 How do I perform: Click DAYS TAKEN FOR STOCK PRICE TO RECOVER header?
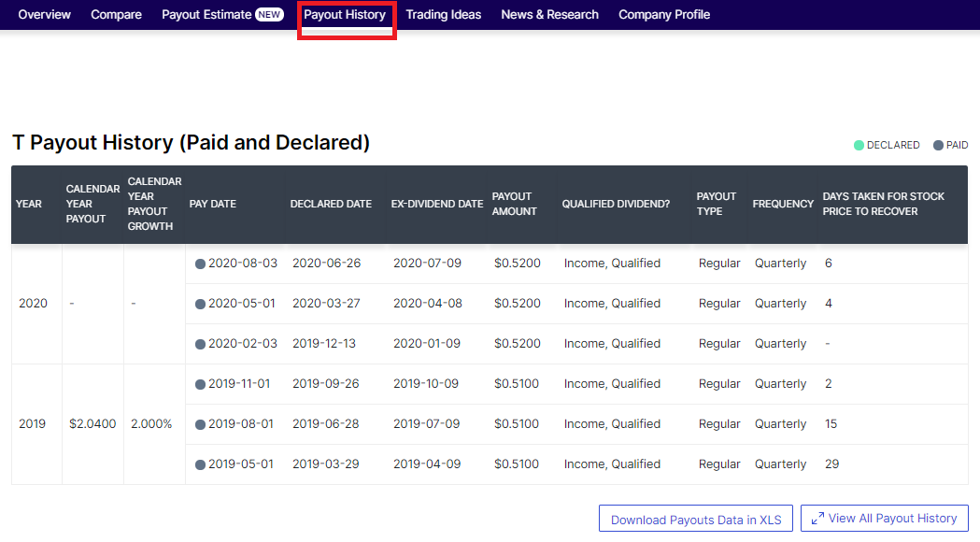tap(883, 204)
